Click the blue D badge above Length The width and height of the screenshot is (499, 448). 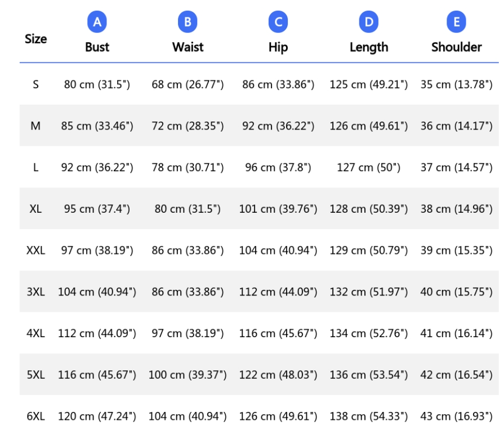point(368,21)
